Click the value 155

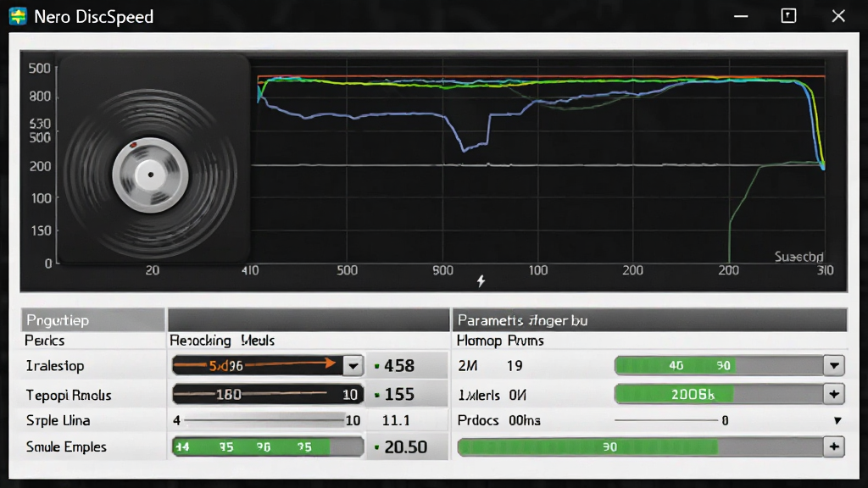(x=399, y=395)
